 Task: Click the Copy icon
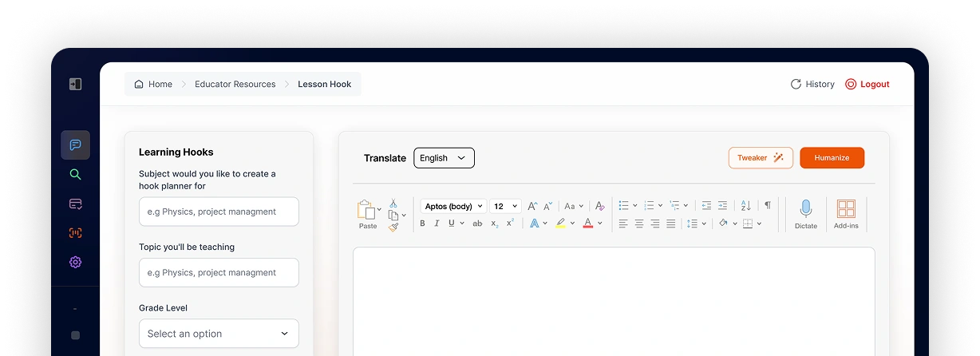[393, 215]
